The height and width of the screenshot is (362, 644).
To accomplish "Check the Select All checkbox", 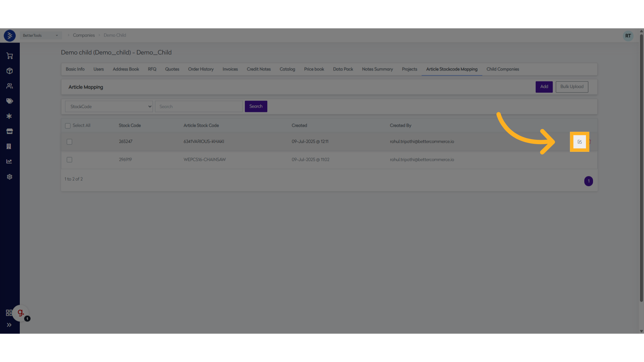I will [x=68, y=126].
